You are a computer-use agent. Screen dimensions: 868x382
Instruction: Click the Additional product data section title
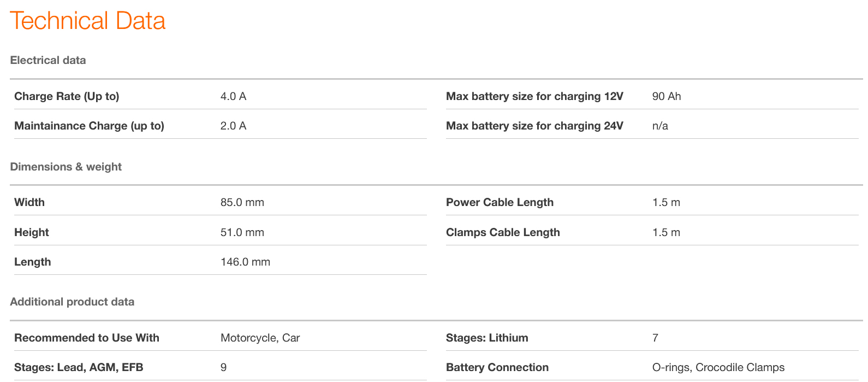(x=72, y=302)
